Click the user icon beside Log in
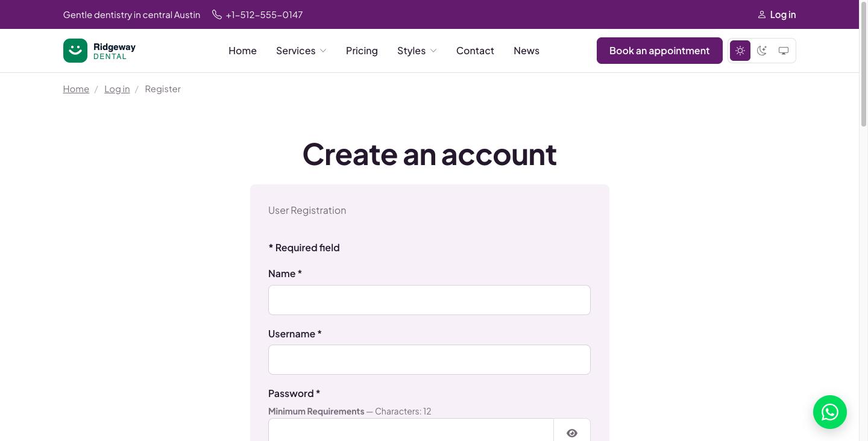 point(762,14)
